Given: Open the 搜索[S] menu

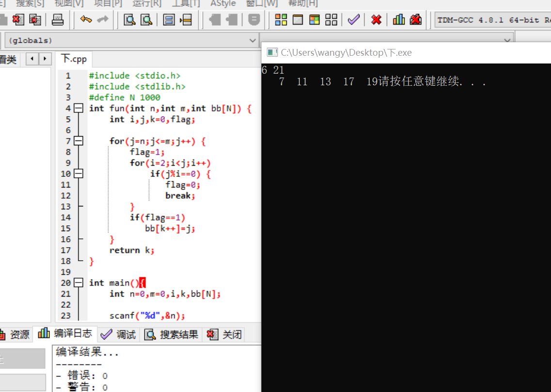Looking at the screenshot, I should point(30,3).
